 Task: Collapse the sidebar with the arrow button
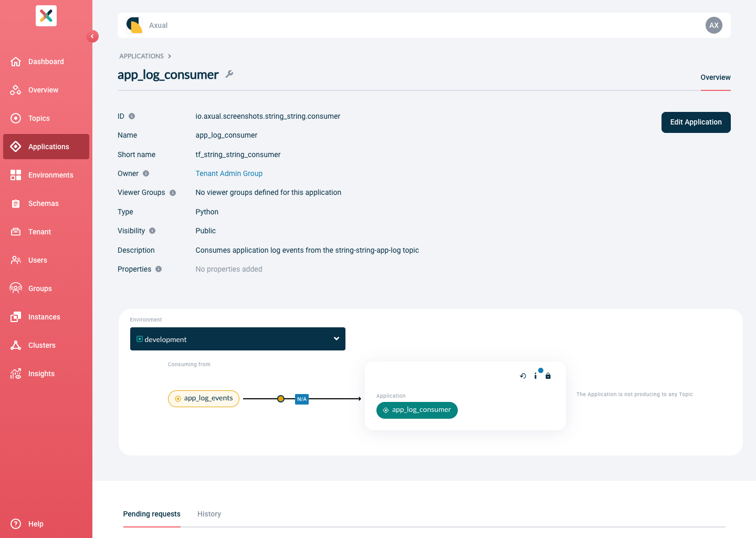pos(92,36)
